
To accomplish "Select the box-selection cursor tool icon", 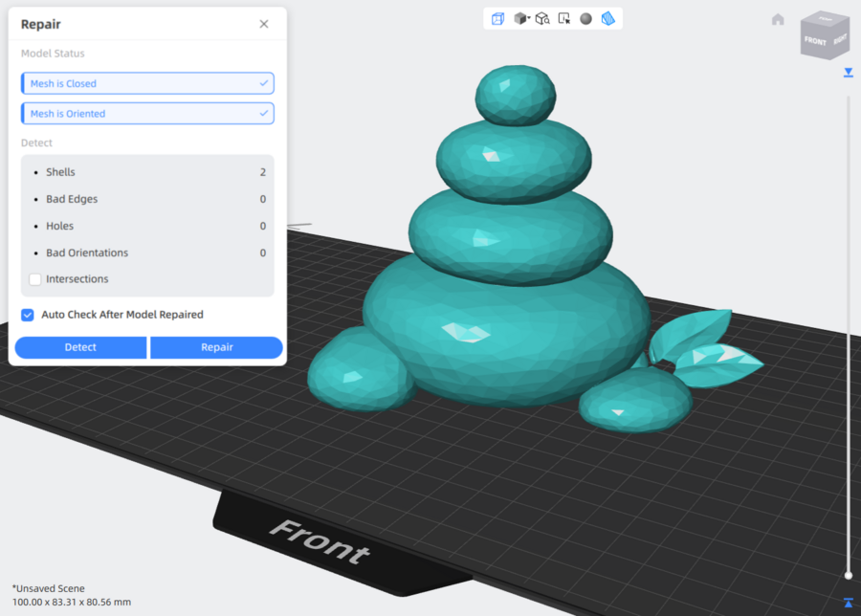I will click(x=563, y=19).
